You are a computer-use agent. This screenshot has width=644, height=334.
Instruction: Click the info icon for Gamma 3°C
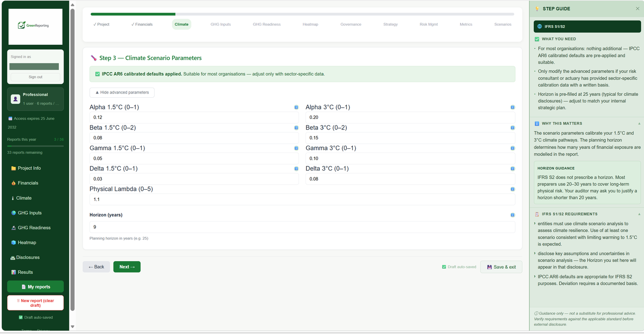[x=512, y=148]
